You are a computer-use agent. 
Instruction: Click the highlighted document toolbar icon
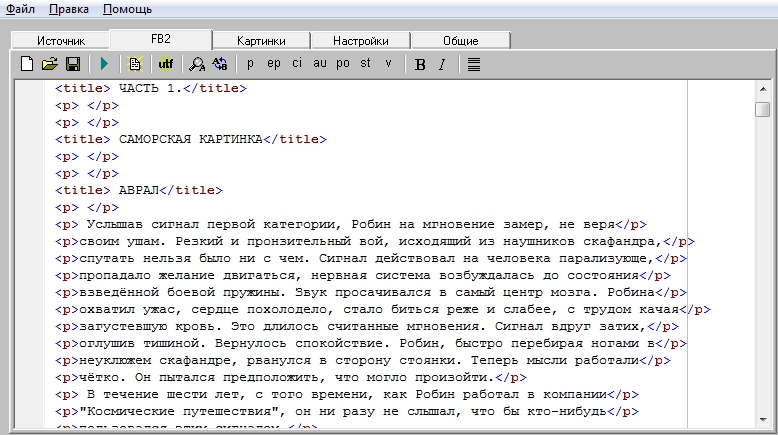[x=134, y=64]
